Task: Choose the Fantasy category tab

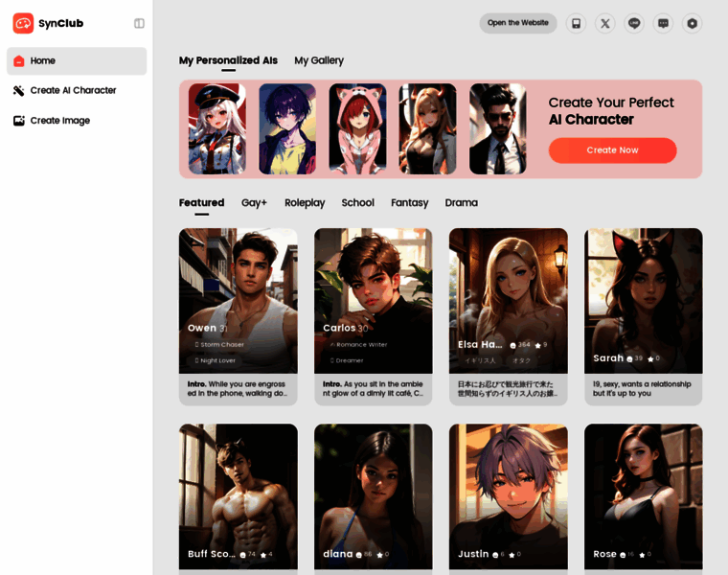Action: 409,203
